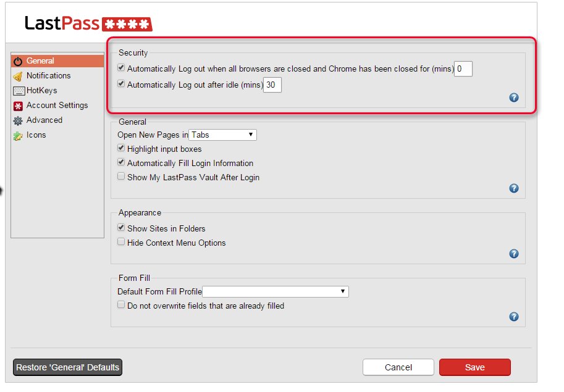Switch to the Notifications settings tab
Screen dimensions: 564x392
pos(48,76)
